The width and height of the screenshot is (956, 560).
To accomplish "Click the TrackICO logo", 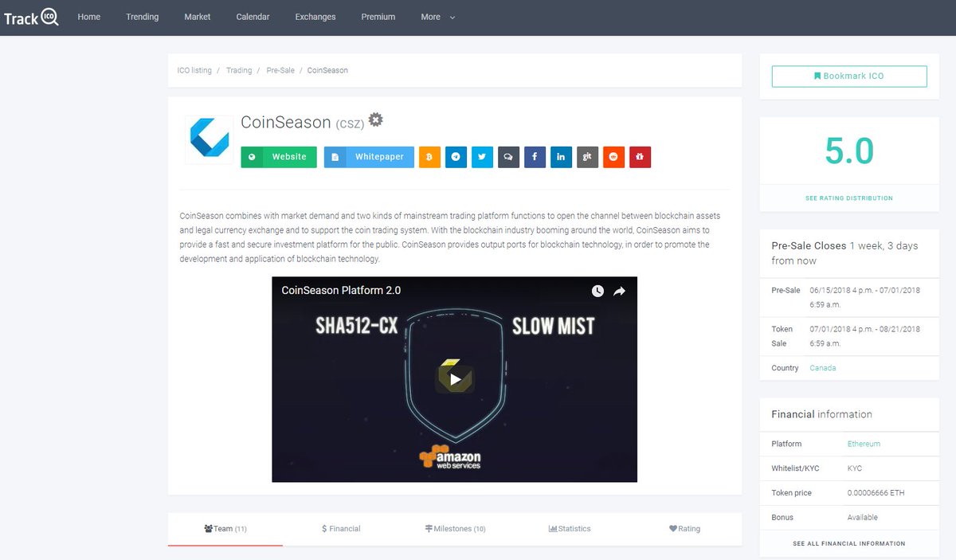I will pyautogui.click(x=30, y=17).
